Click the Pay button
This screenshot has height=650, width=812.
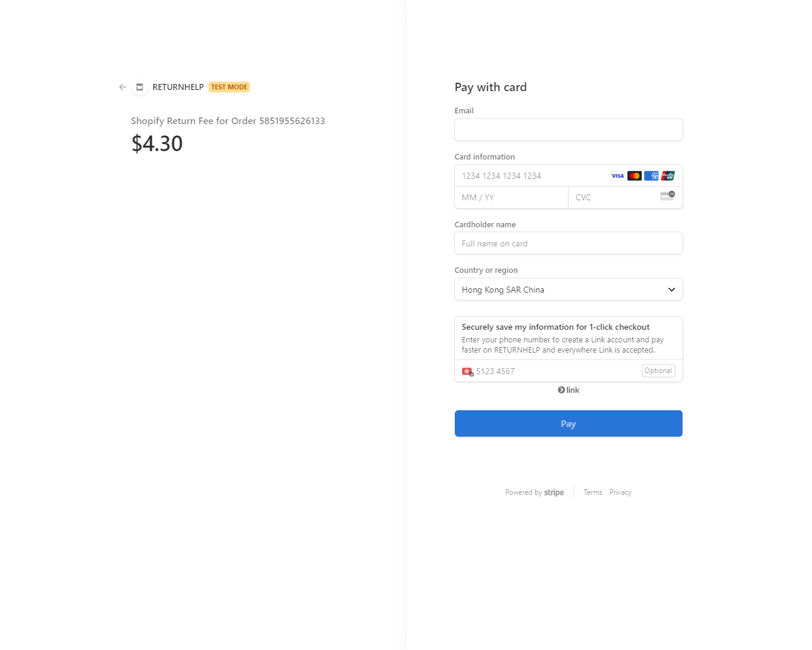click(x=568, y=423)
